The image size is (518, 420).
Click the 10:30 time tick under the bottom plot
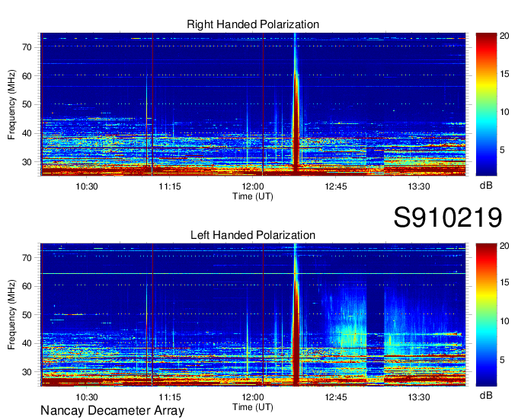pyautogui.click(x=87, y=397)
